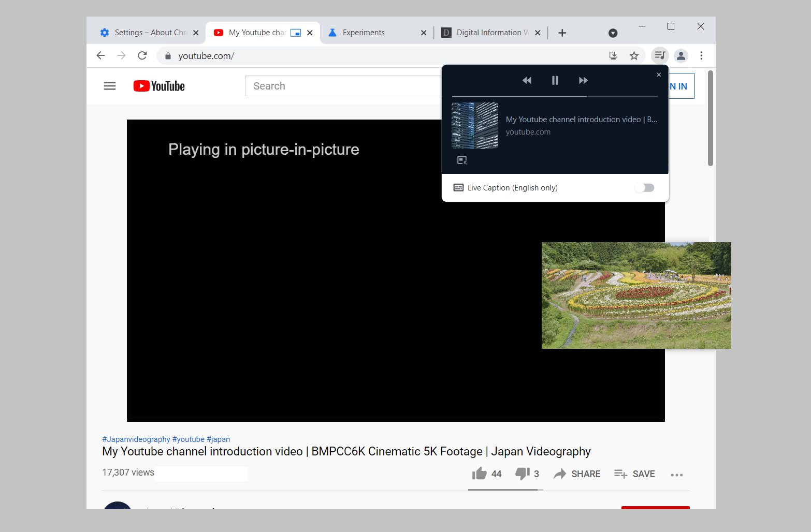
Task: Minimize the Chrome window
Action: coord(642,26)
